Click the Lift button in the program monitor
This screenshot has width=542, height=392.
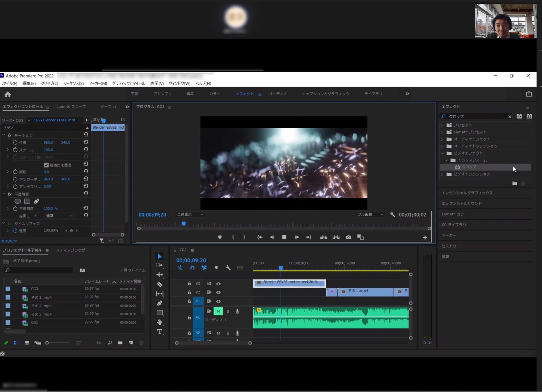tap(324, 237)
